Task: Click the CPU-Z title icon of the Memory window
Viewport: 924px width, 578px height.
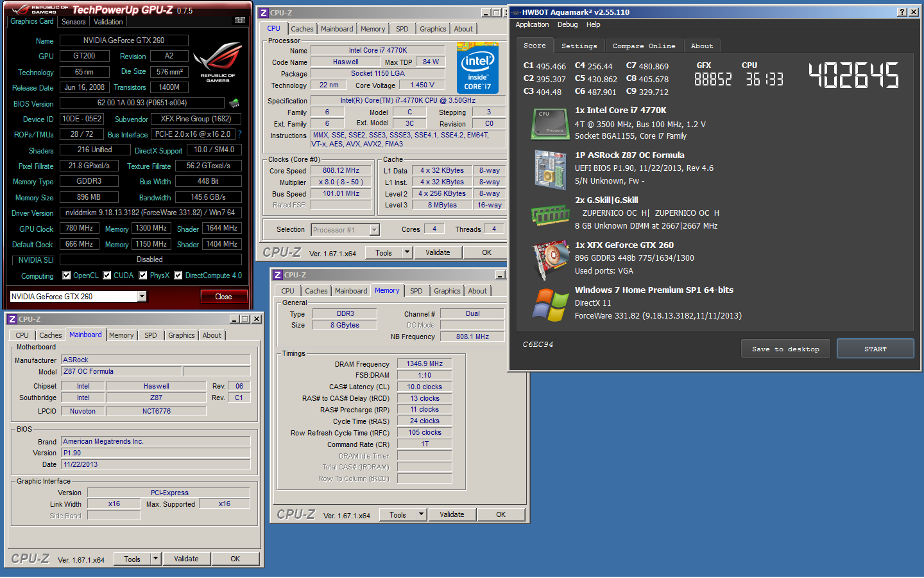Action: coord(278,275)
